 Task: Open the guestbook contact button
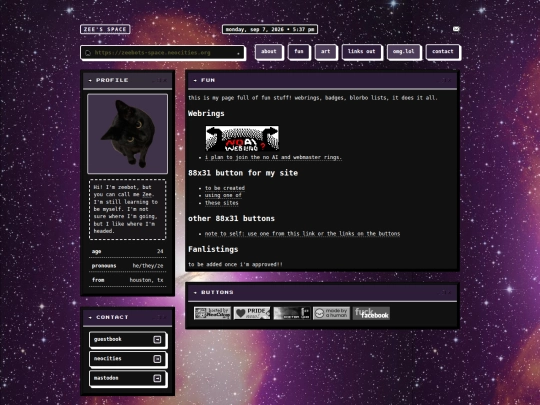point(128,340)
